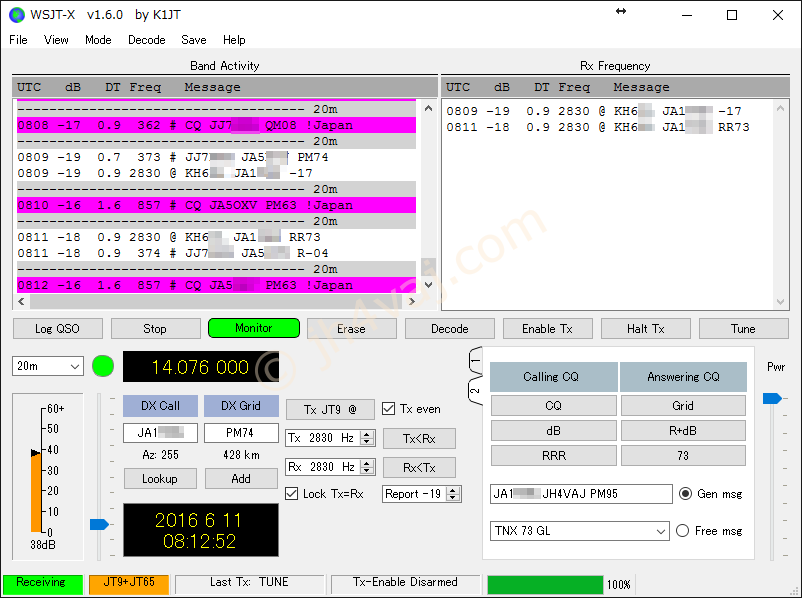Click the Halt Tx button
Image resolution: width=802 pixels, height=598 pixels.
click(646, 329)
